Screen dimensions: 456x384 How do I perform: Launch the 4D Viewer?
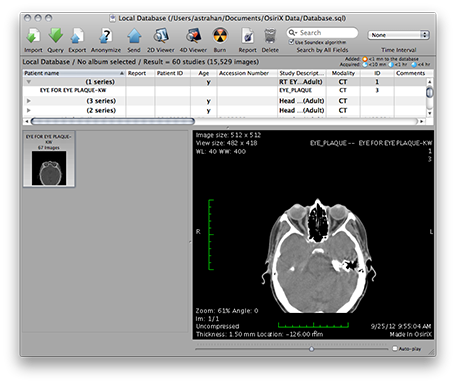[193, 35]
